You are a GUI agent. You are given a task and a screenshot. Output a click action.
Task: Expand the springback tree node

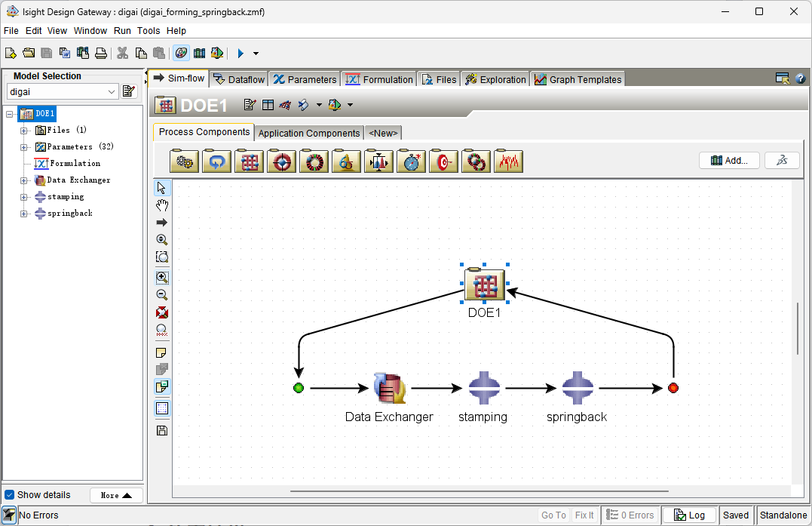pyautogui.click(x=24, y=214)
